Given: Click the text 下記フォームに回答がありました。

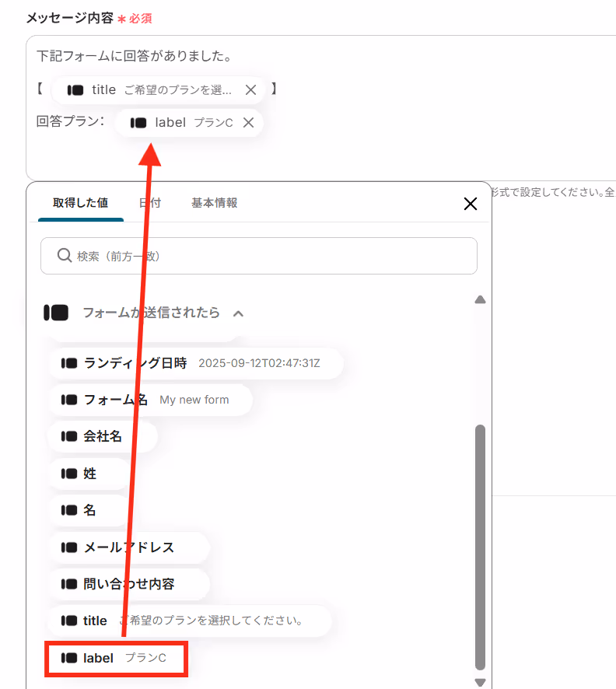Looking at the screenshot, I should (x=135, y=56).
